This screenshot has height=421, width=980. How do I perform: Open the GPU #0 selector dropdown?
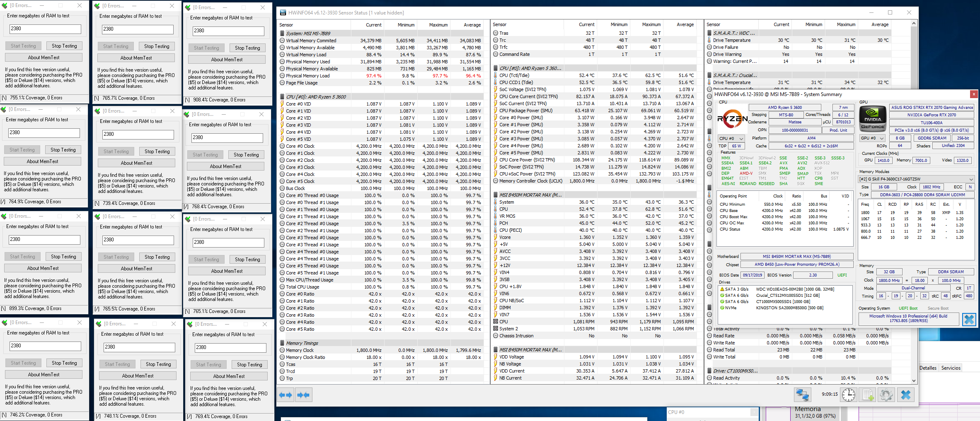pyautogui.click(x=872, y=138)
